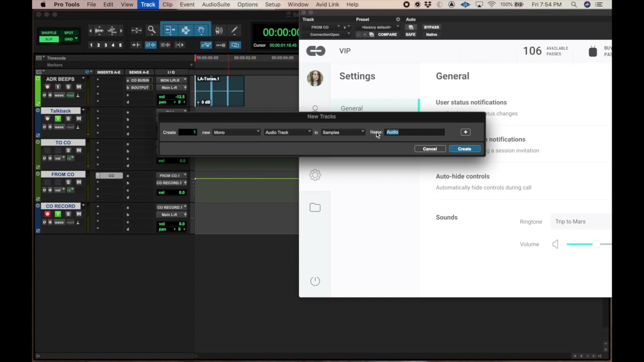
Task: Click the Create track count field
Action: coord(188,132)
